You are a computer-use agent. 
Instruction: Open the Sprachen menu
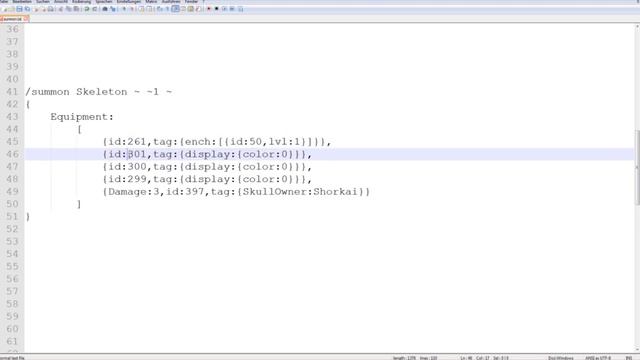(104, 2)
